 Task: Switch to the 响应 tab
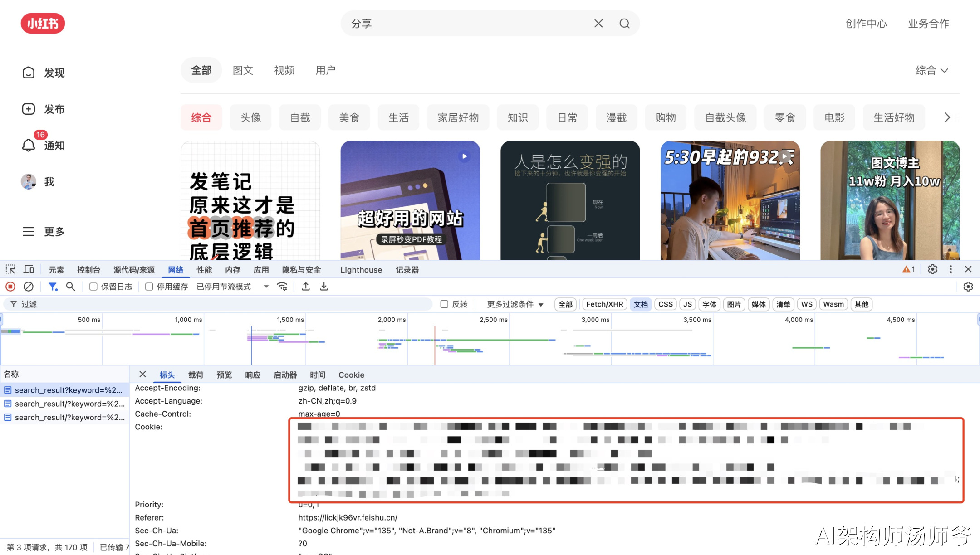253,375
